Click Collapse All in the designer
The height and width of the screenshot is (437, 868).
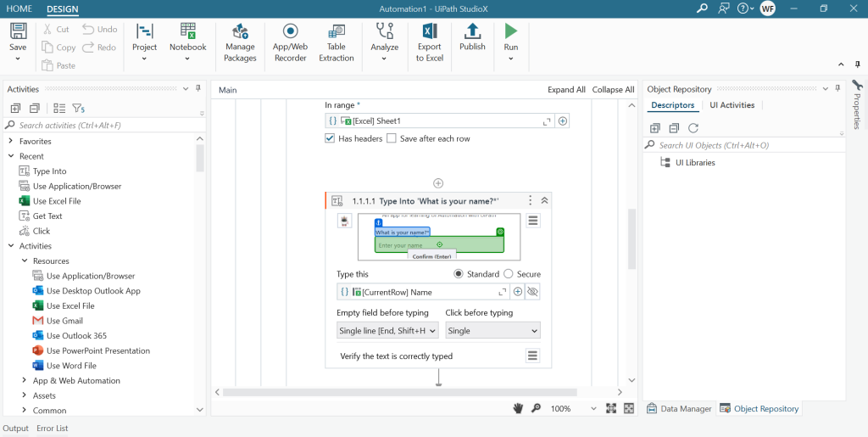point(614,90)
